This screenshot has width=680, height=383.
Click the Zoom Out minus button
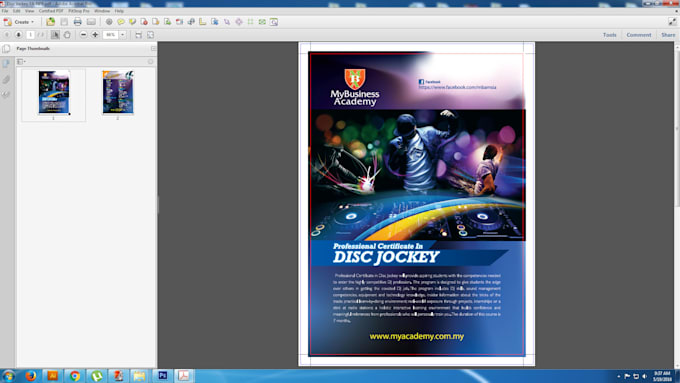pyautogui.click(x=83, y=35)
